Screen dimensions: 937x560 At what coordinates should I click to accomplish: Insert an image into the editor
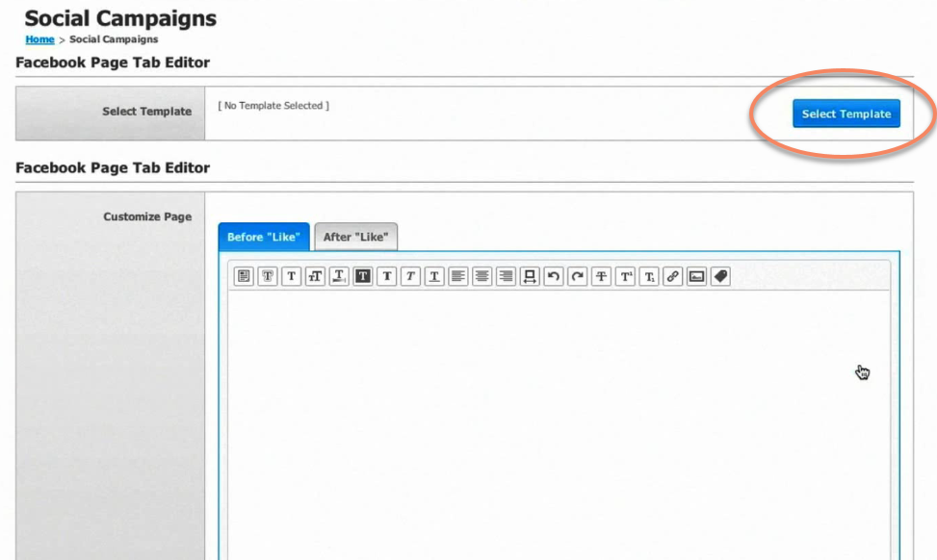click(697, 276)
